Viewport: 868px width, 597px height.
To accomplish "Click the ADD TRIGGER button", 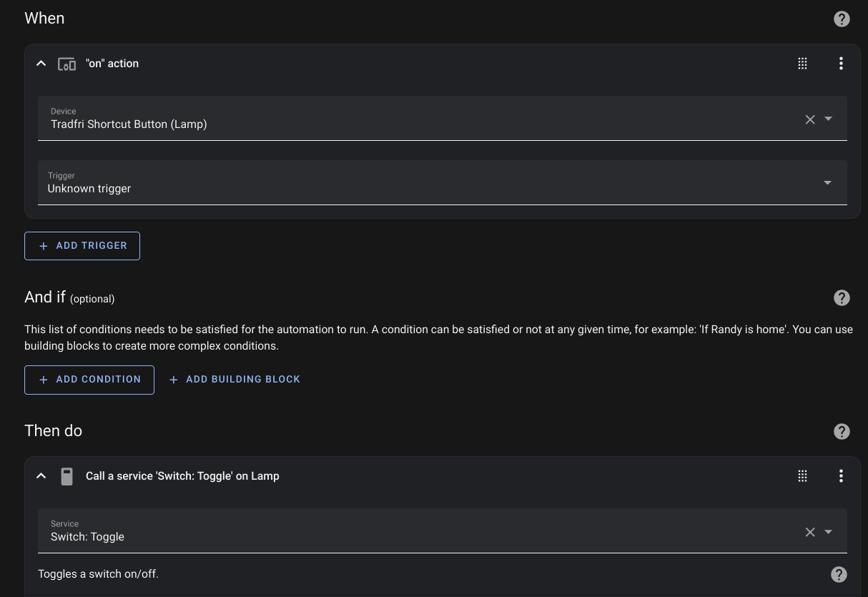I will coord(82,245).
